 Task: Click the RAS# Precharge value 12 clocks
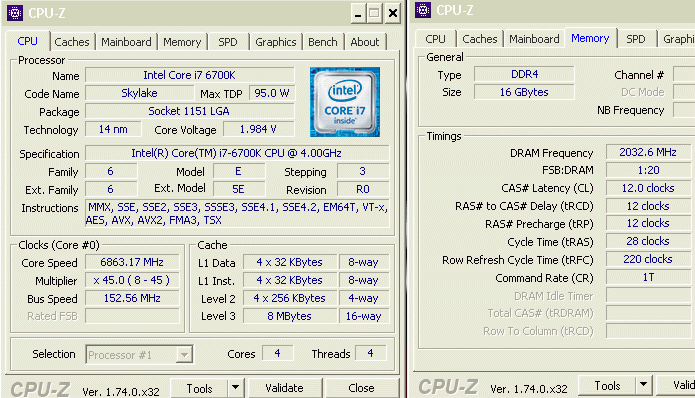648,223
